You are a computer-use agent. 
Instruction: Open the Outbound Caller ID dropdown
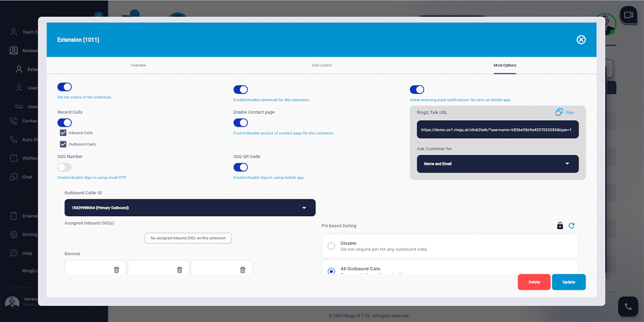pos(189,208)
